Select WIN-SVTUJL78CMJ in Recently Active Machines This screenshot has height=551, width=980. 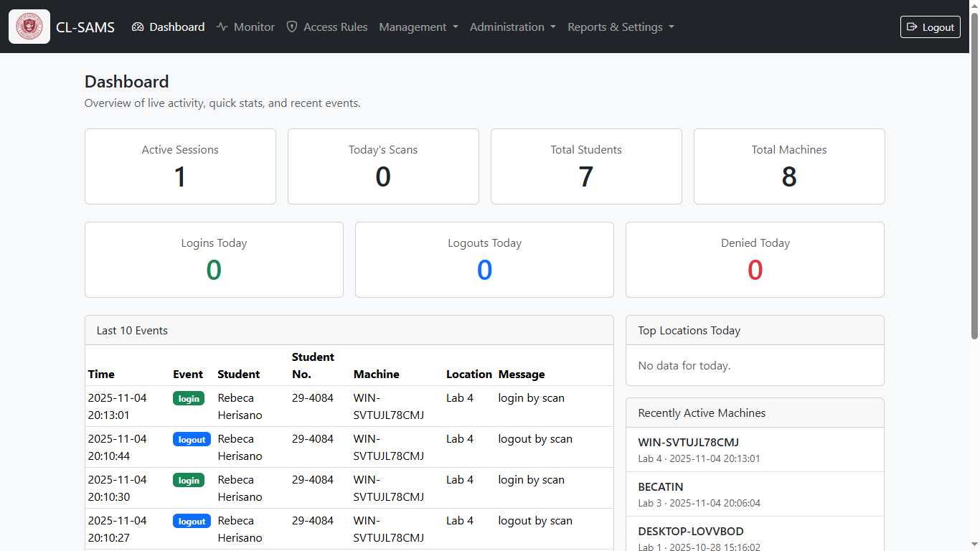pos(688,443)
